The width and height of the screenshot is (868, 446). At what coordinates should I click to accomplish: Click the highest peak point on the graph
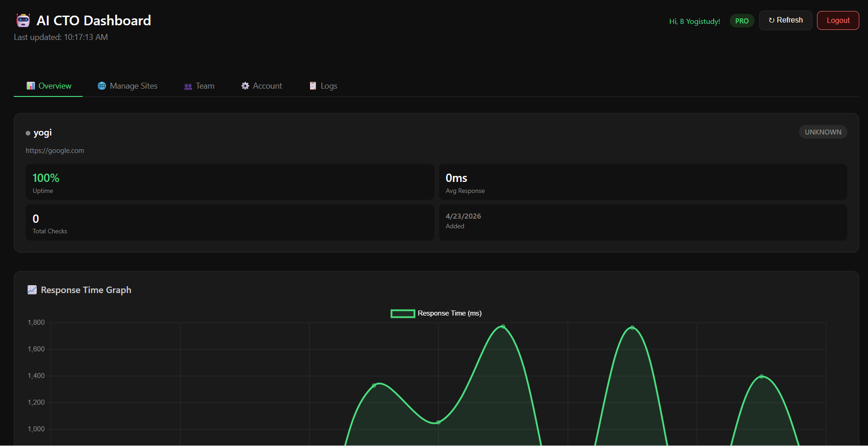tap(502, 326)
